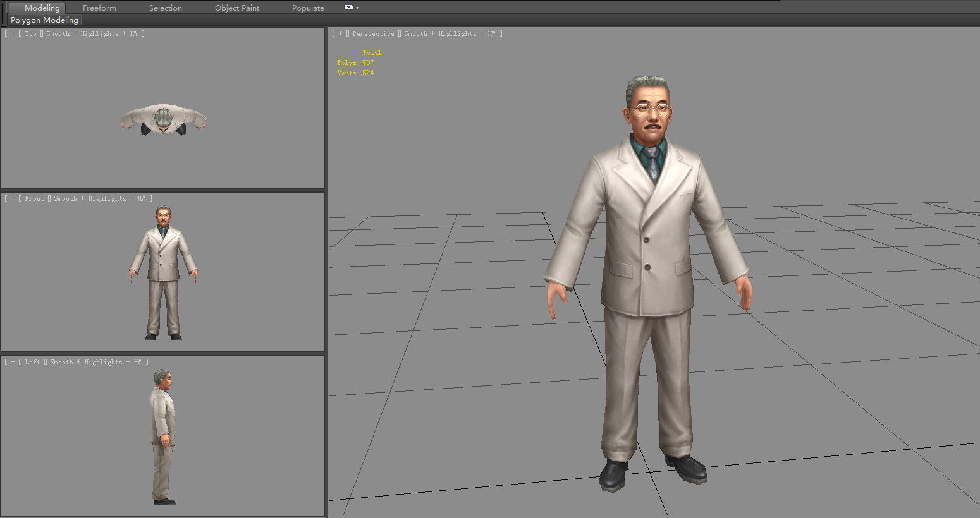
Task: Open the Left viewport plus menu
Action: pyautogui.click(x=13, y=362)
